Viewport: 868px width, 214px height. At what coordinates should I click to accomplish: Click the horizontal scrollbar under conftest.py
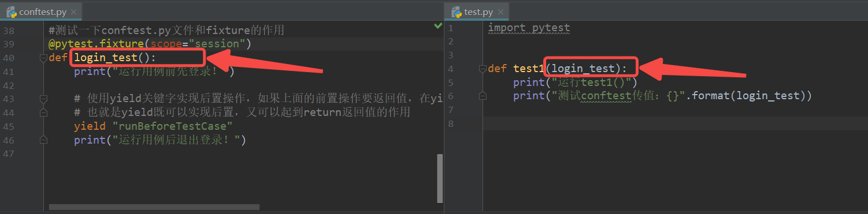[154, 207]
